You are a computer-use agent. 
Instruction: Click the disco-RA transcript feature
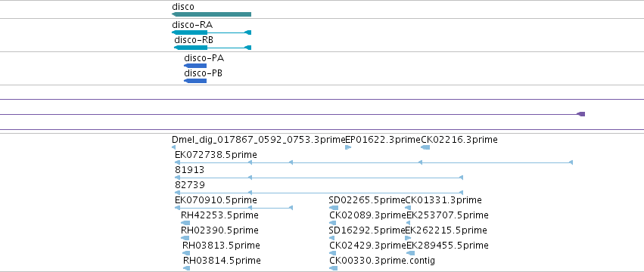click(x=212, y=32)
